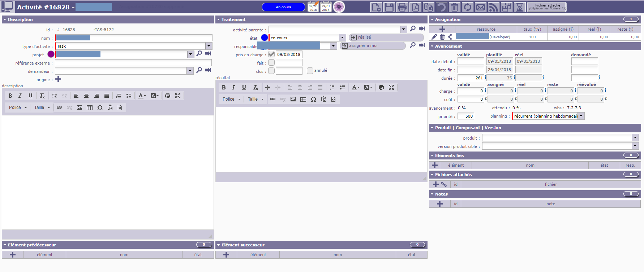The height and width of the screenshot is (272, 644).
Task: Add a predecessor element with the plus icon
Action: pyautogui.click(x=13, y=255)
